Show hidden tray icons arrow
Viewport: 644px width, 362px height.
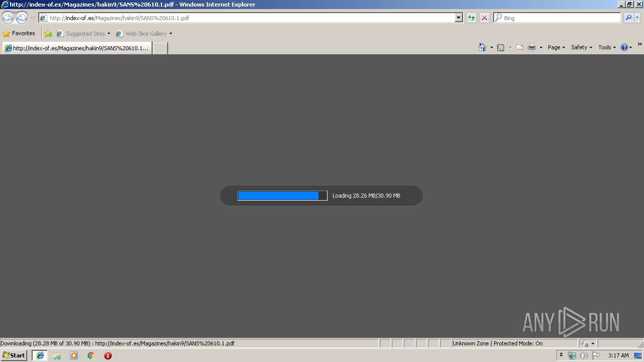pos(561,355)
